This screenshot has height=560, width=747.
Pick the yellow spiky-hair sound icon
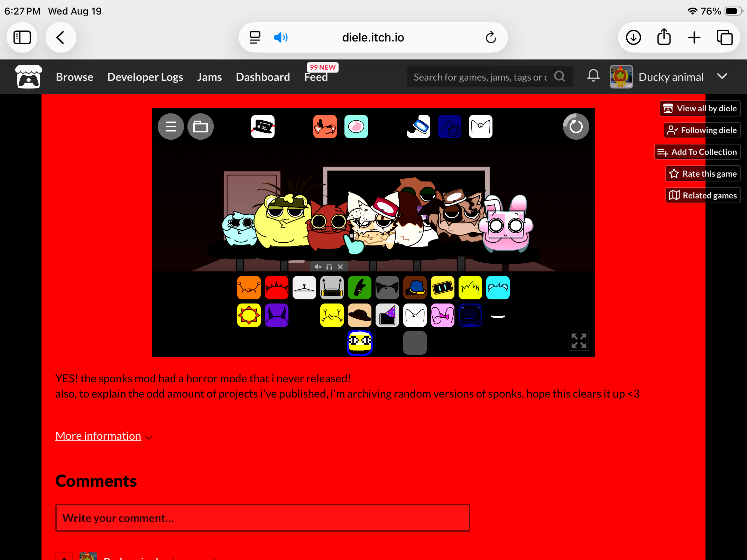470,288
